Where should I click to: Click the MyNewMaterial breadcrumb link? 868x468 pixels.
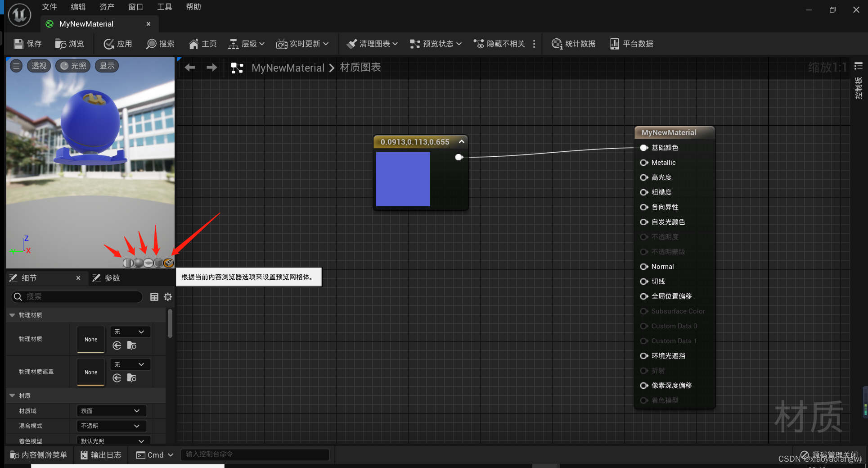pyautogui.click(x=288, y=68)
